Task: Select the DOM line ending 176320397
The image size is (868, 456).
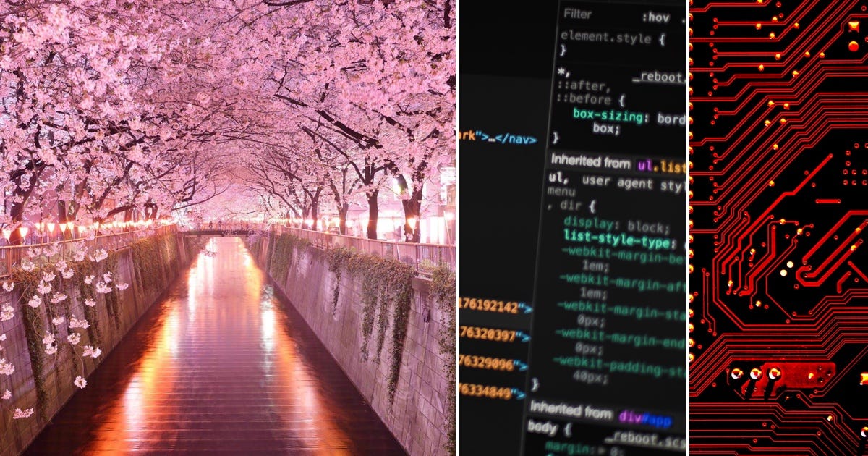Action: click(x=494, y=335)
